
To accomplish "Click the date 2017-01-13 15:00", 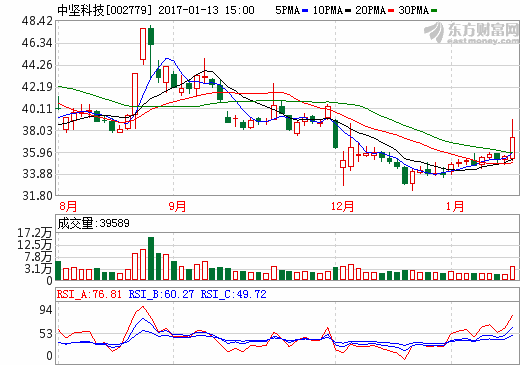I will coord(206,10).
